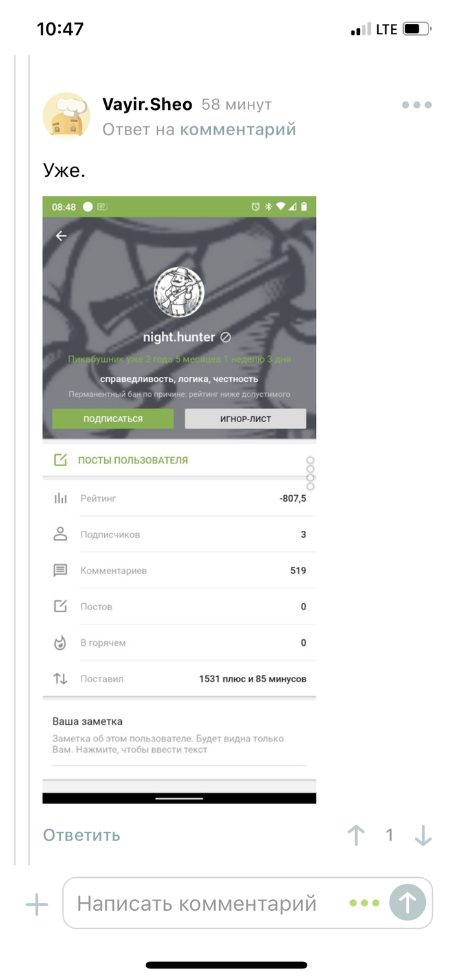
Task: Tap the battery icon in status bar
Action: (x=416, y=29)
